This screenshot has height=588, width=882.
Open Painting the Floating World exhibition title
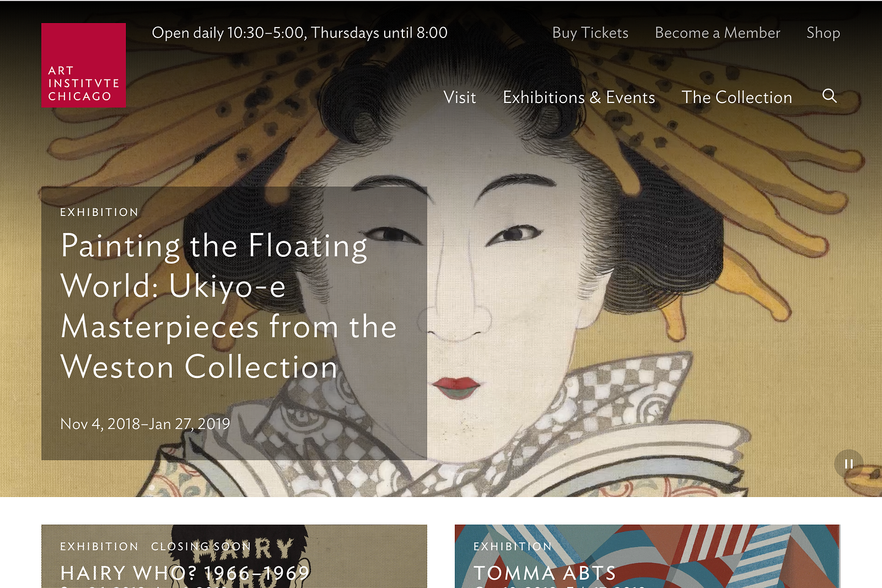coord(229,306)
